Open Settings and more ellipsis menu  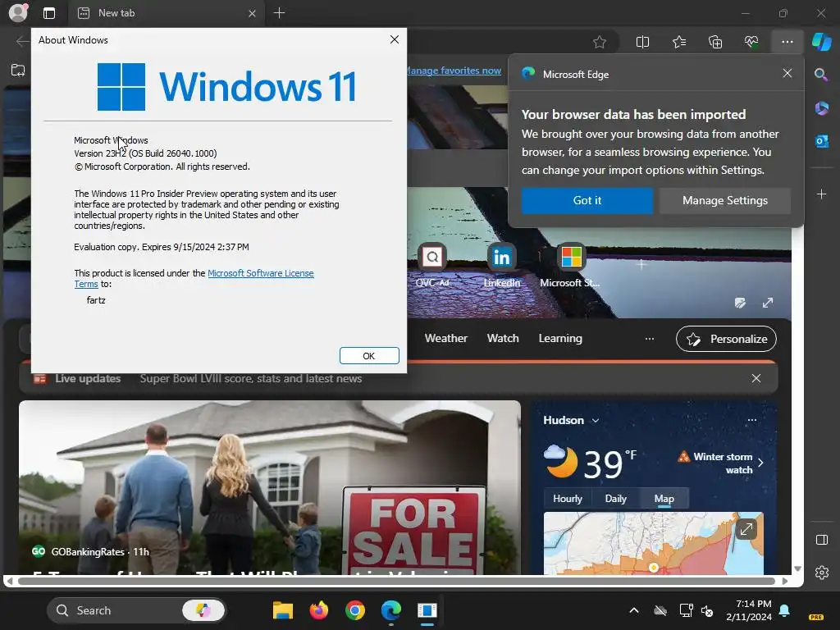coord(787,42)
